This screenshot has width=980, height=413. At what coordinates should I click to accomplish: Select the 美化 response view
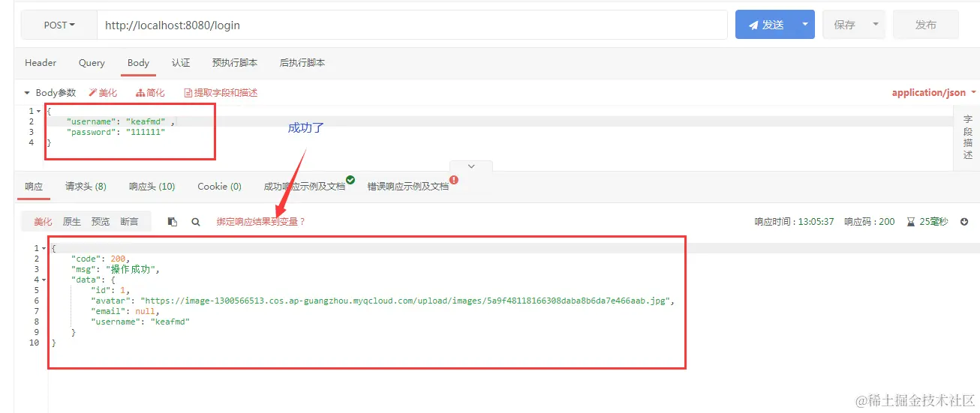[44, 222]
